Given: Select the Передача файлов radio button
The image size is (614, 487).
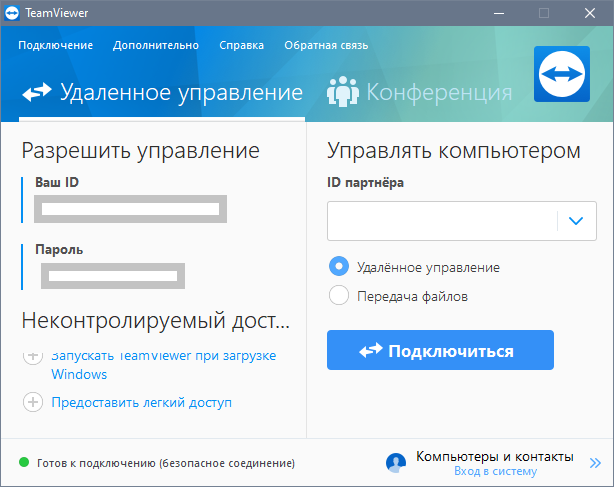Looking at the screenshot, I should (339, 295).
